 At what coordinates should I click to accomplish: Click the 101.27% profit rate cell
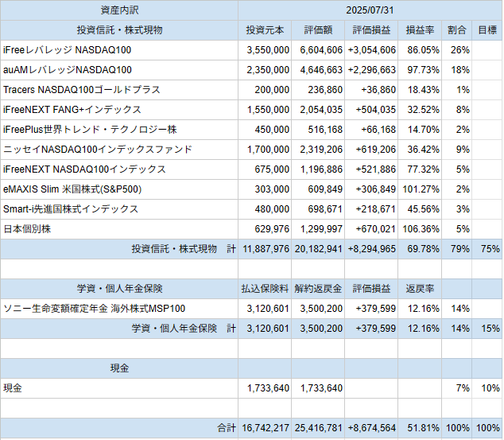420,189
